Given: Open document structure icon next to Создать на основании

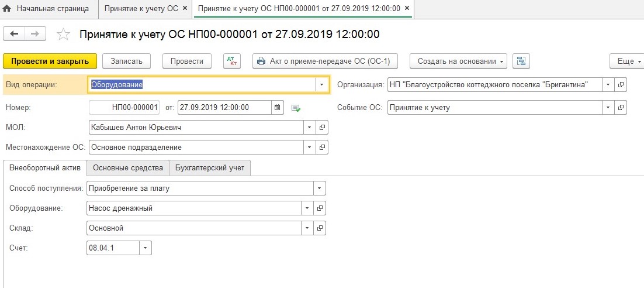Looking at the screenshot, I should pos(521,61).
